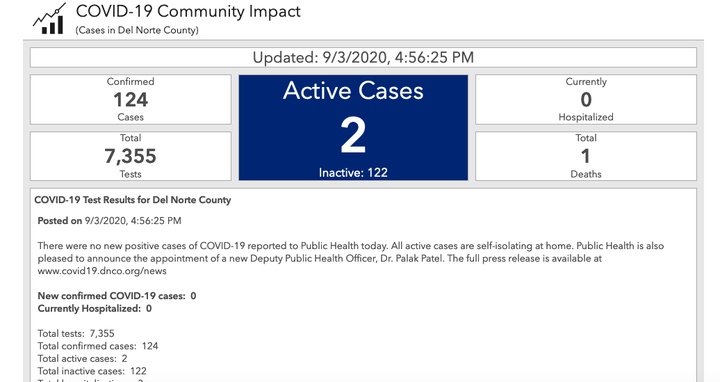Viewport: 720px width, 382px height.
Task: Click the Updated 9/3/2020 timestamp bar
Action: [363, 57]
